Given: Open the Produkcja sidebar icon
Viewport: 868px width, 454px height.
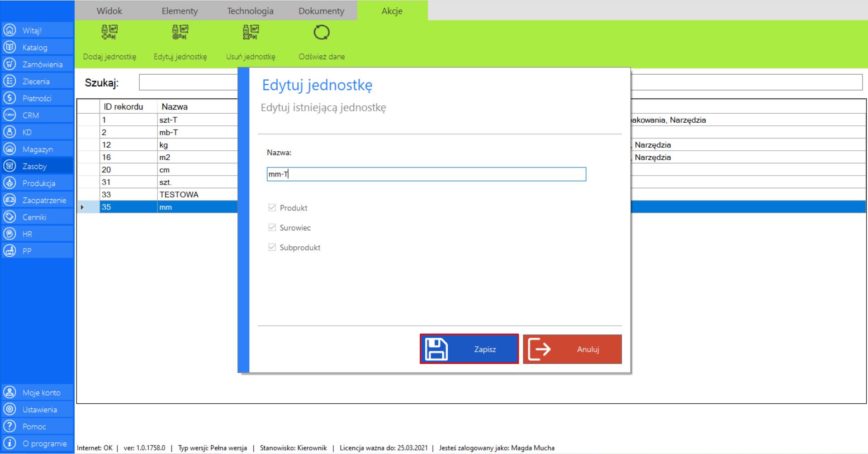Looking at the screenshot, I should 9,183.
